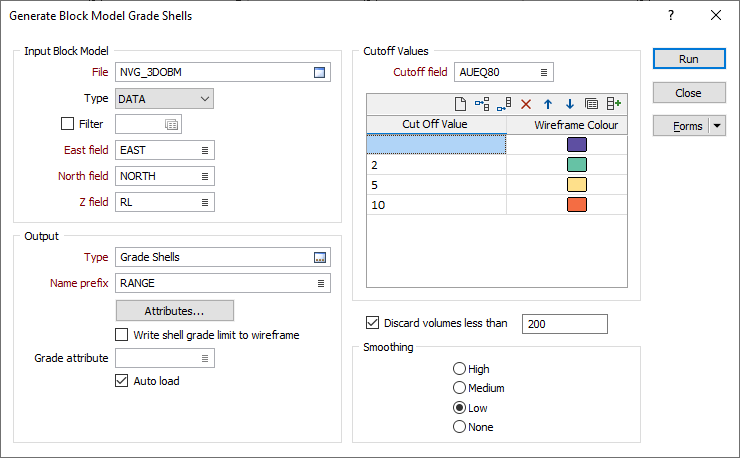Click the Close button
The image size is (740, 458).
[689, 93]
